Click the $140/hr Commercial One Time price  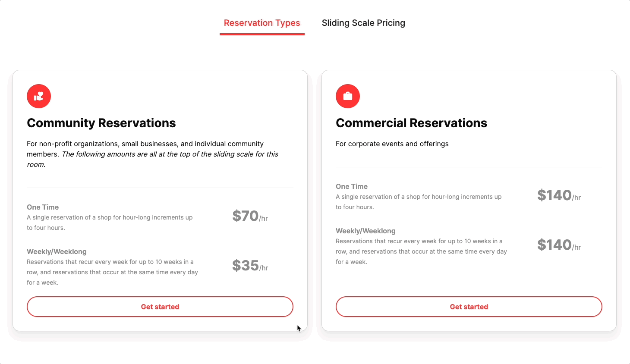[558, 195]
